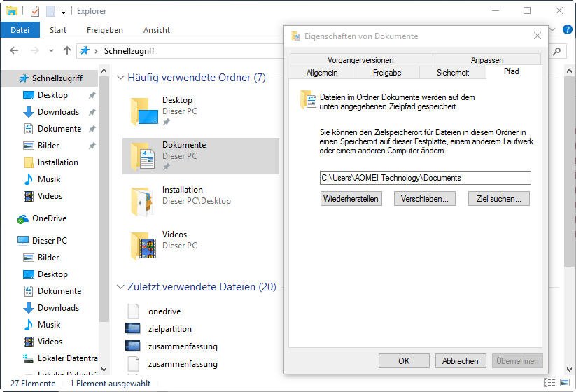Screen dimensions: 576x392
Task: Click the Verschieben... button
Action: pos(424,199)
